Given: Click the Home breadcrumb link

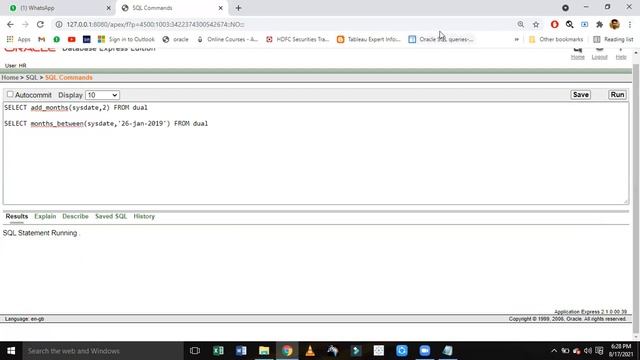Looking at the screenshot, I should [10, 78].
